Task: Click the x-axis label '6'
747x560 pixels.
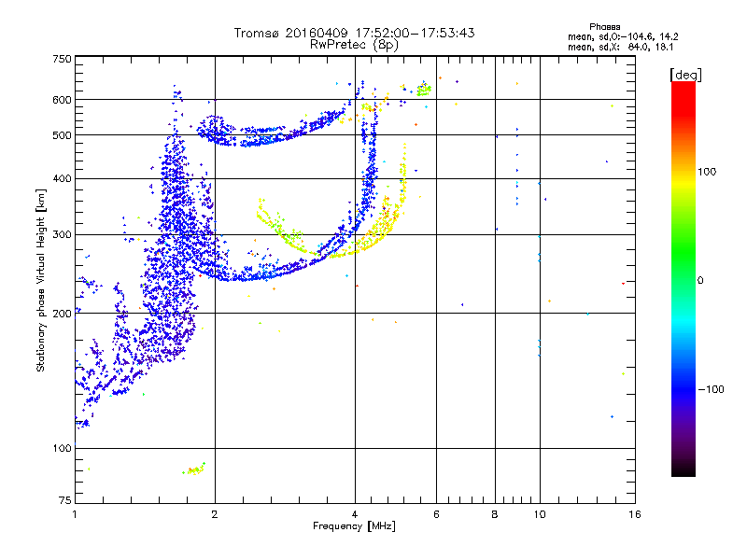Action: 436,514
